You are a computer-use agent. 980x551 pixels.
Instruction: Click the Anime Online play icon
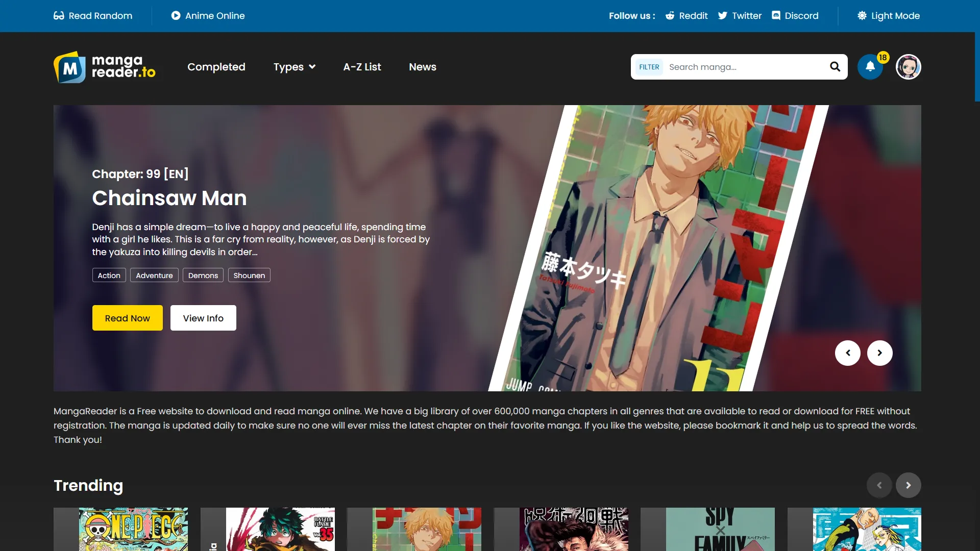[176, 16]
